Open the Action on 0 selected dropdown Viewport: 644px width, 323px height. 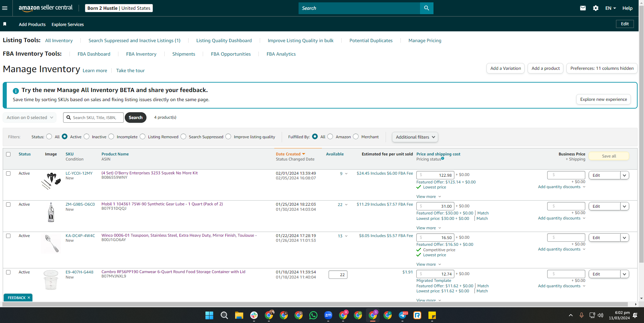pos(30,117)
